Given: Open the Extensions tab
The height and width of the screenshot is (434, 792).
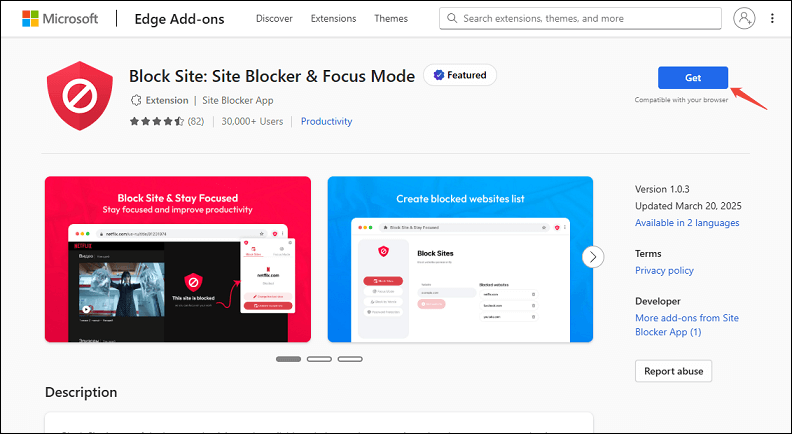Looking at the screenshot, I should coord(333,19).
